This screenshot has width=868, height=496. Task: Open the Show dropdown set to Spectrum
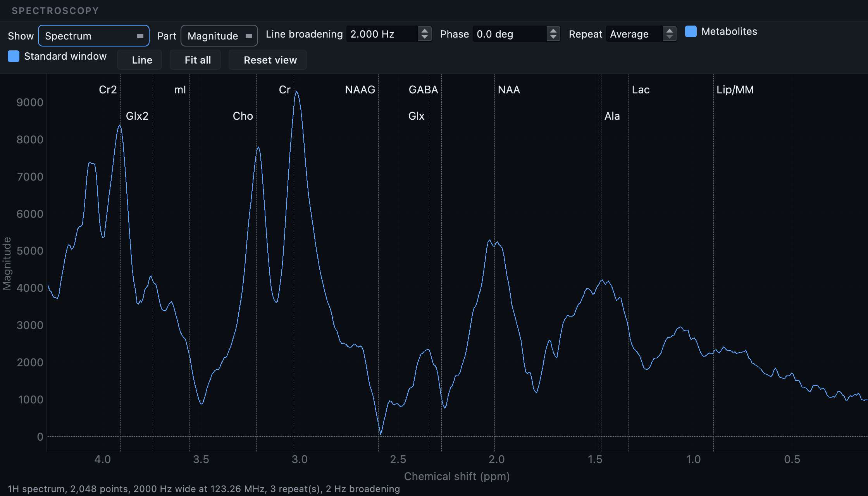pos(94,36)
